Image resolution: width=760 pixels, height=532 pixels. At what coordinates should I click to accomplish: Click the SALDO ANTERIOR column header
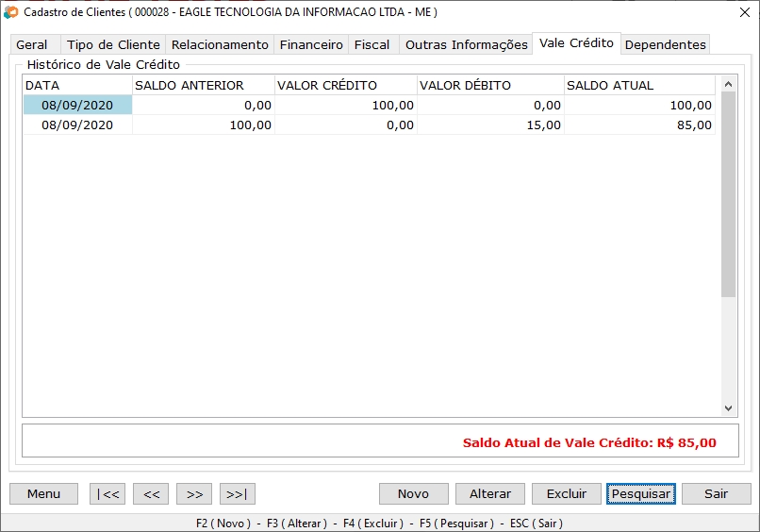point(204,85)
